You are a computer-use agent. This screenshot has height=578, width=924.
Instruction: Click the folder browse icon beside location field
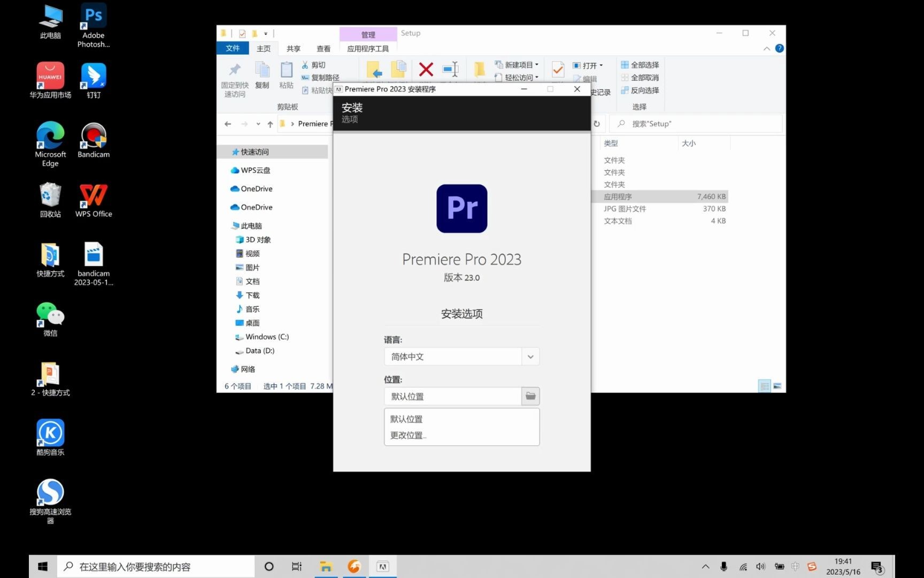coord(530,396)
